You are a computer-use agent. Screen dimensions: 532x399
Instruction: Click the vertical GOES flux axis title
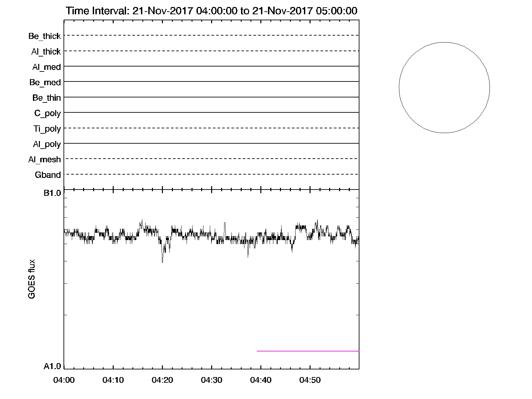[x=32, y=279]
